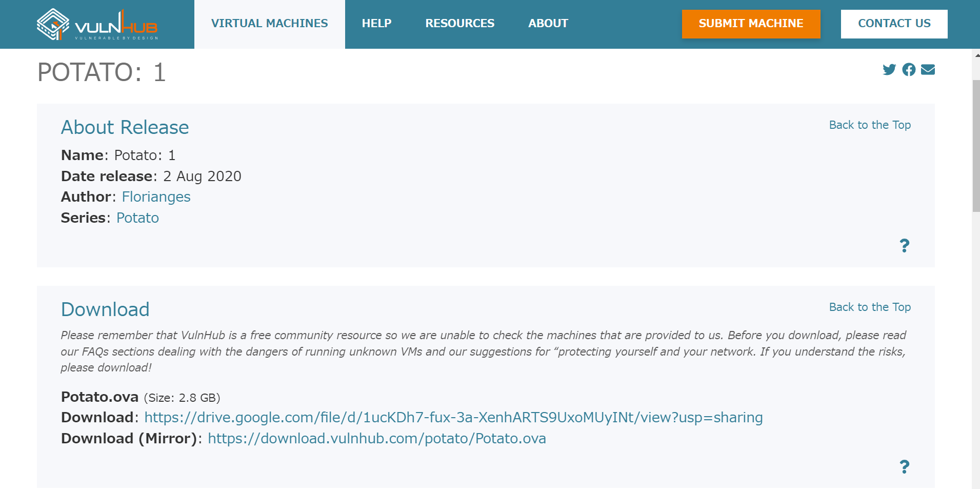
Task: Click the CONTACT US button
Action: [894, 23]
